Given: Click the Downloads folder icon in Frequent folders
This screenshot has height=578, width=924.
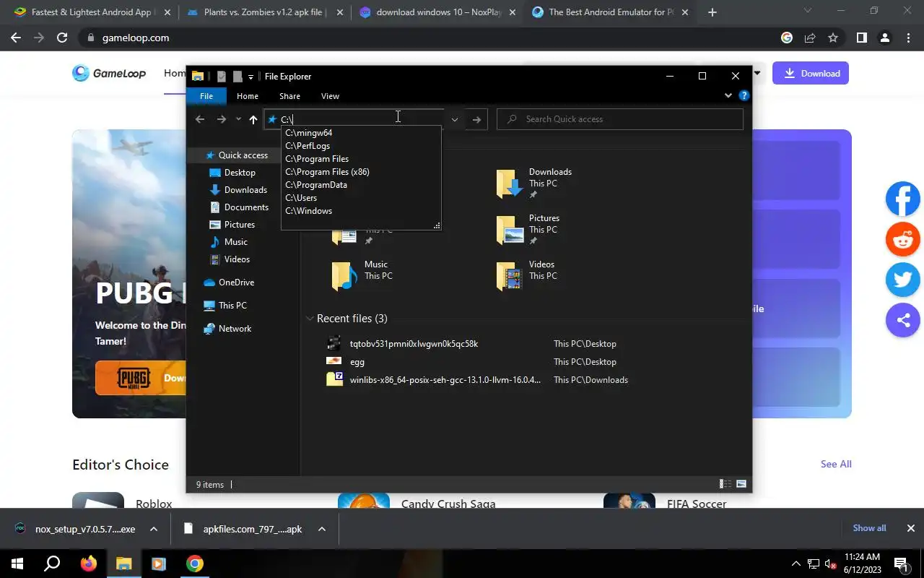Looking at the screenshot, I should (x=510, y=184).
